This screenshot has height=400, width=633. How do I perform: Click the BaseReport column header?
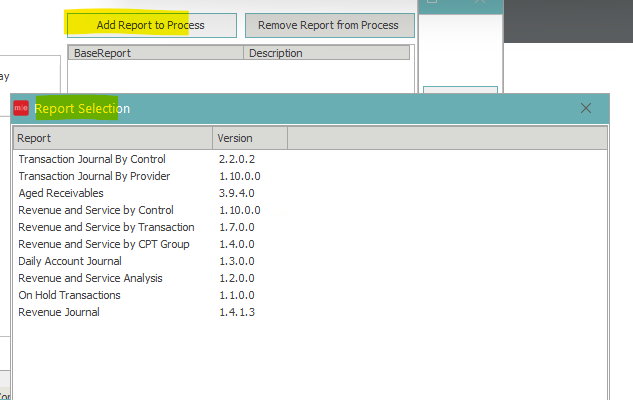point(155,53)
